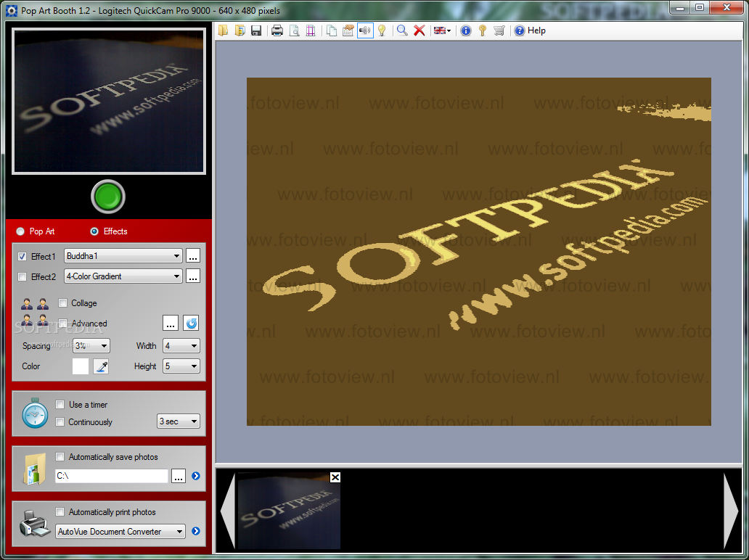Click the blue info icon

pos(466,30)
